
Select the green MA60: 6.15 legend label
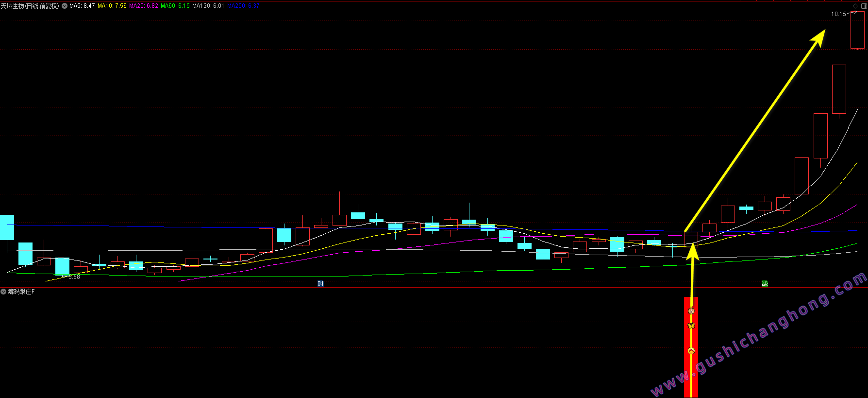tap(175, 6)
